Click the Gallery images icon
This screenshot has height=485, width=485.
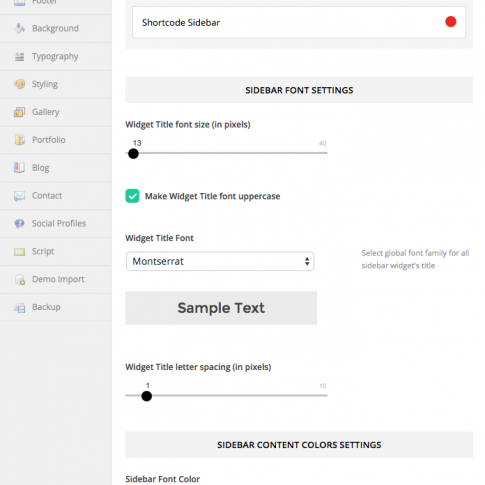point(19,112)
